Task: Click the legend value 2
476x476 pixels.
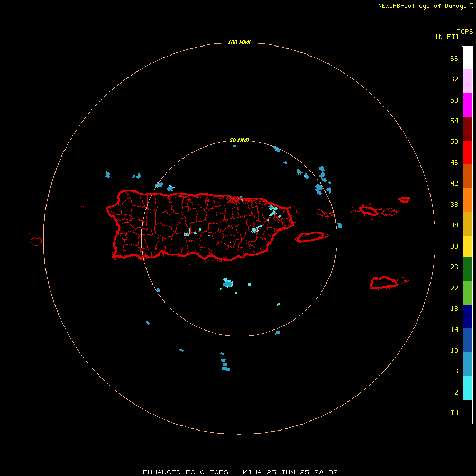Action: point(456,392)
